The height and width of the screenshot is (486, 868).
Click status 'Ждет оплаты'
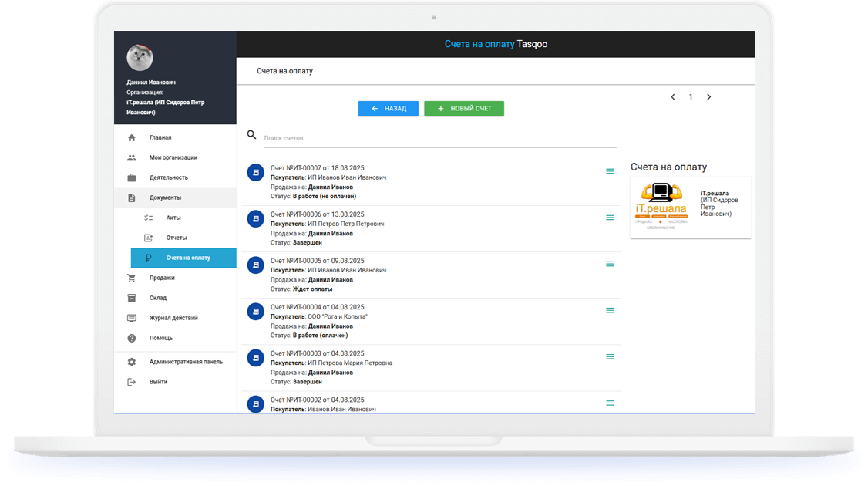(313, 289)
